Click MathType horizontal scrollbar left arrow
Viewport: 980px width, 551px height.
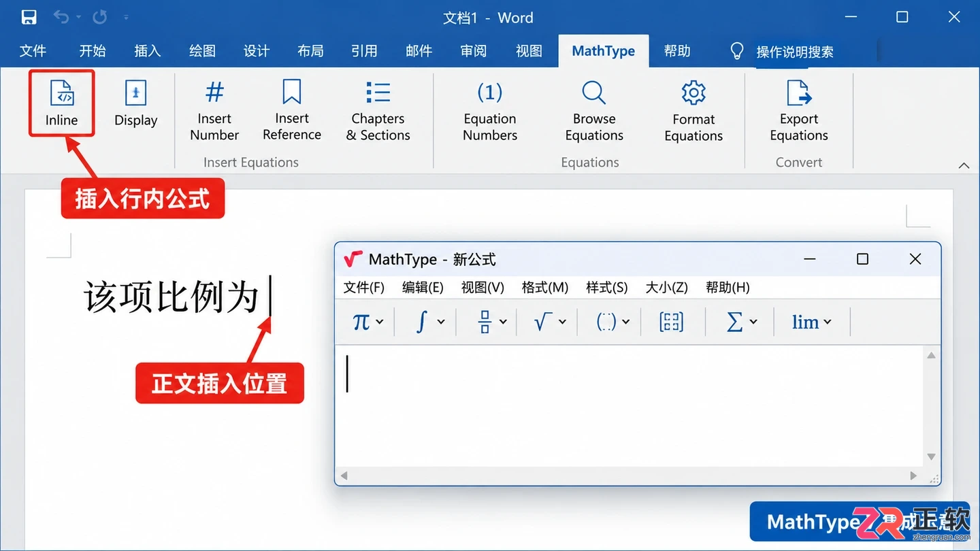pyautogui.click(x=344, y=475)
